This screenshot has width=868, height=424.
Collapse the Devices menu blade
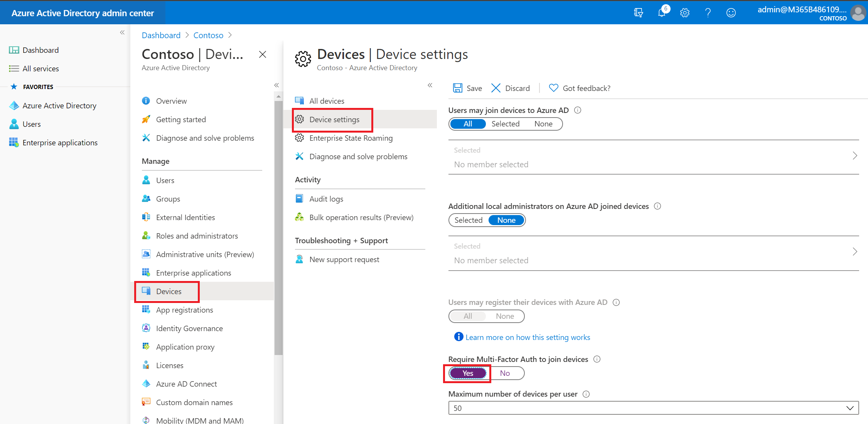coord(430,85)
